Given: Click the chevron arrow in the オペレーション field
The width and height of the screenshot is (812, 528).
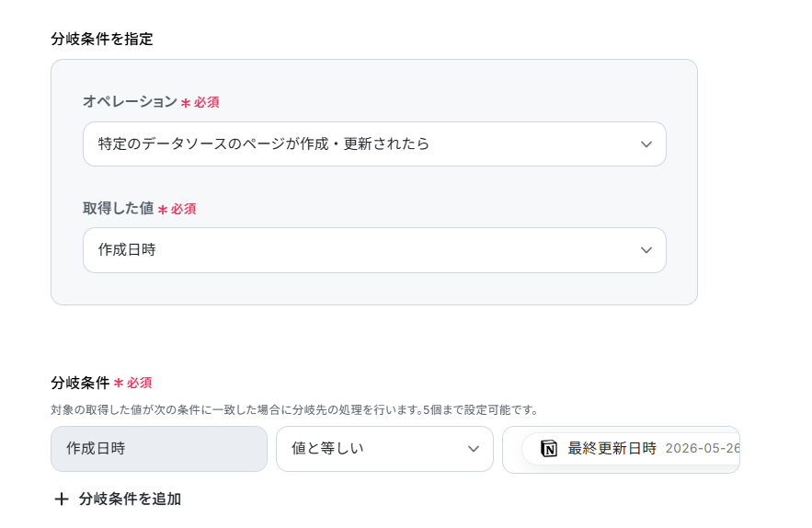Looking at the screenshot, I should click(x=646, y=144).
